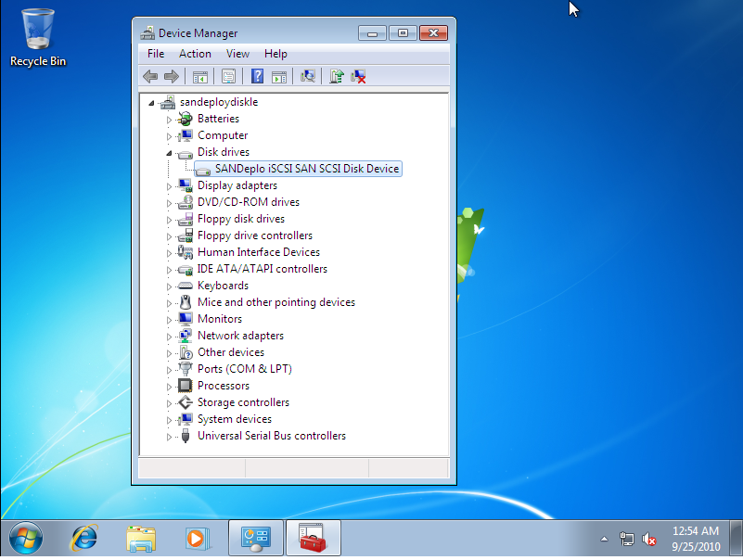Click the Show desktop button

point(736,538)
